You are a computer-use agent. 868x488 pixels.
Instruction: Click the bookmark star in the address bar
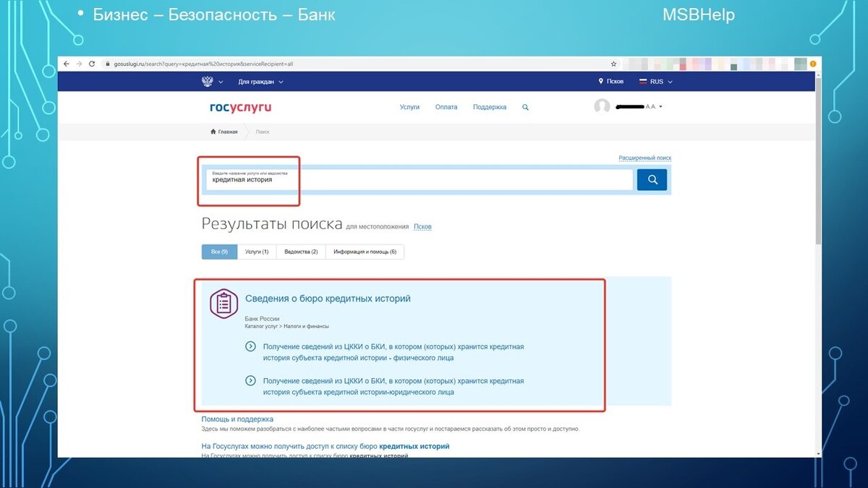[613, 63]
